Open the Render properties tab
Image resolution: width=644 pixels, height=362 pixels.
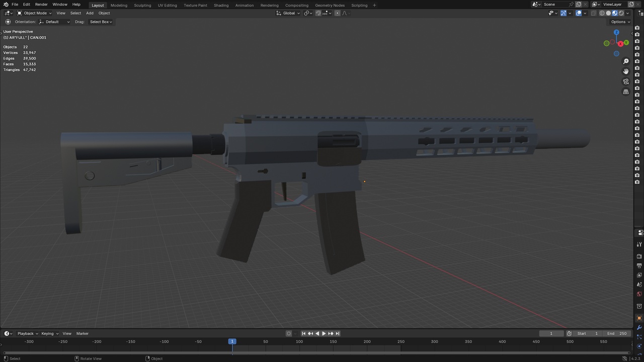639,256
